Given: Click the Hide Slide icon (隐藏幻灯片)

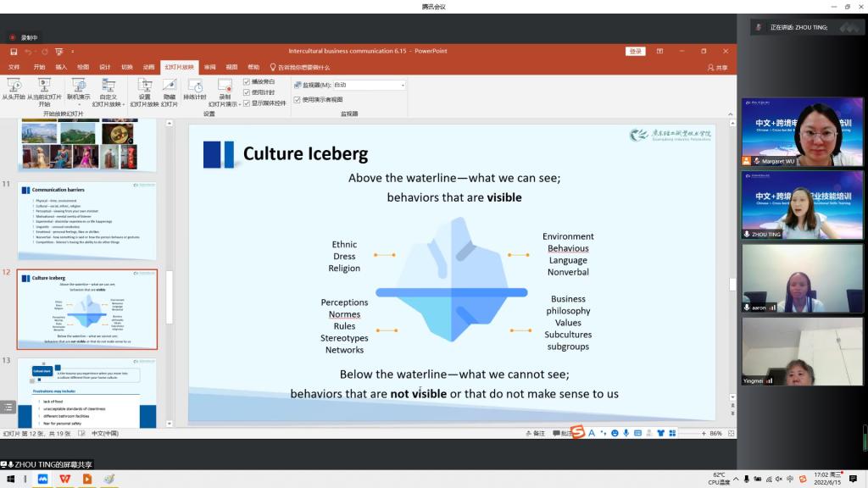Looking at the screenshot, I should coord(170,87).
